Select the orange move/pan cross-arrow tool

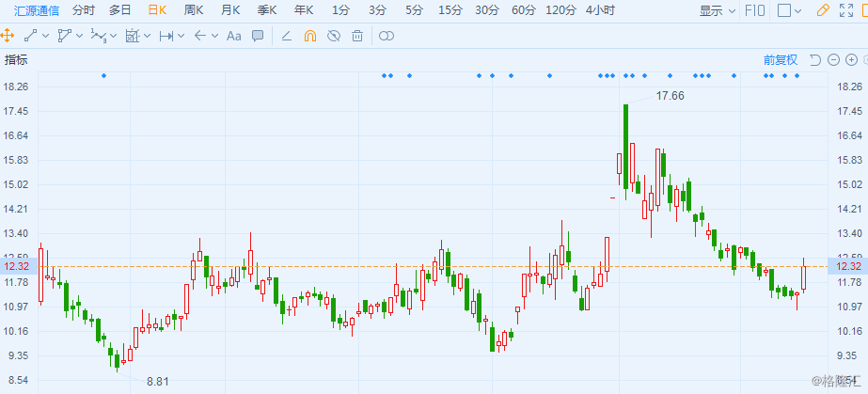7,36
